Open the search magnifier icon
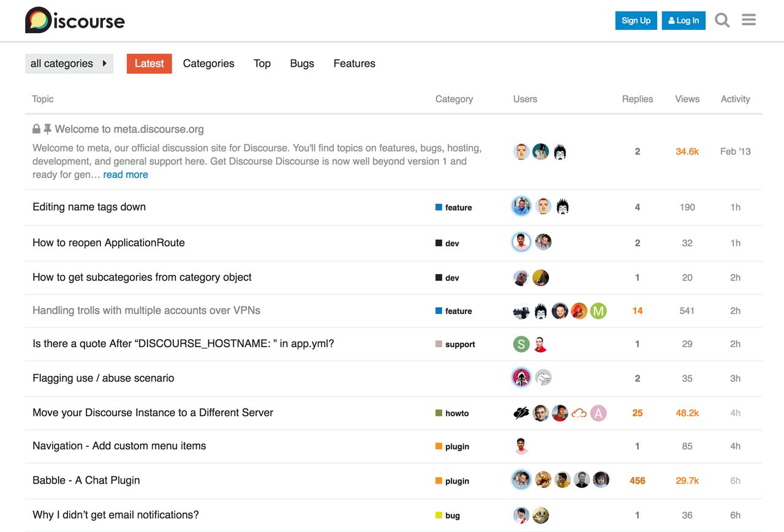Viewport: 784px width, 532px height. (x=722, y=20)
